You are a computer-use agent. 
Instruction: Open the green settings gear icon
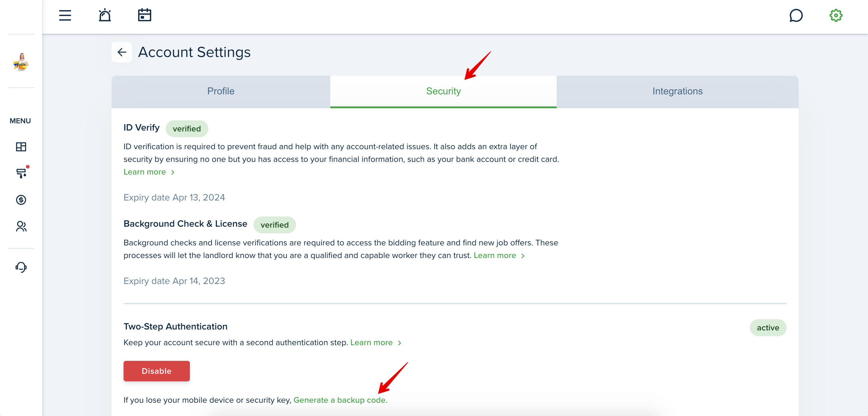[x=836, y=15]
